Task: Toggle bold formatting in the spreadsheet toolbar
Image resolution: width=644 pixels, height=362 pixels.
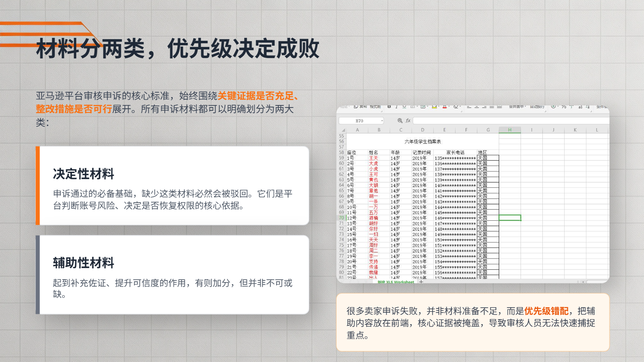Action: [x=389, y=107]
